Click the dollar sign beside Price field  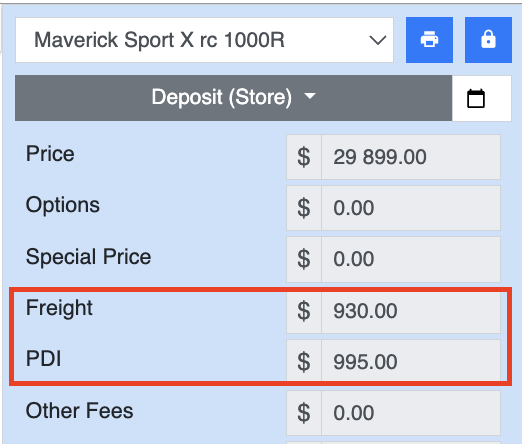[x=304, y=157]
